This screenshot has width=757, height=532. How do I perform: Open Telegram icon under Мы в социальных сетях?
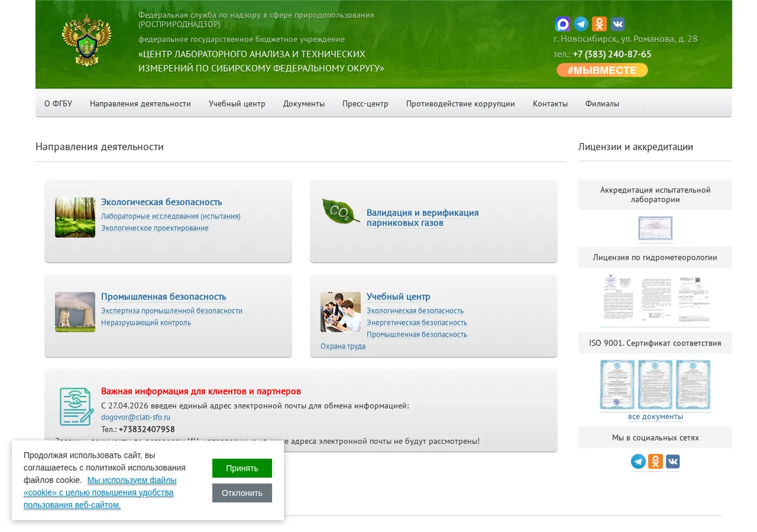click(x=638, y=461)
